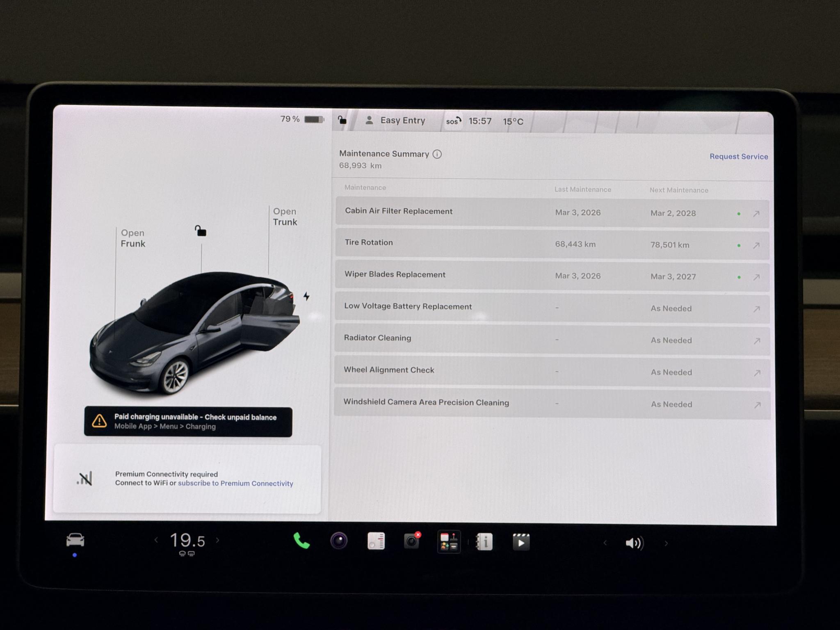The height and width of the screenshot is (630, 840).
Task: Lower cabin temperature with left arrow
Action: [156, 540]
